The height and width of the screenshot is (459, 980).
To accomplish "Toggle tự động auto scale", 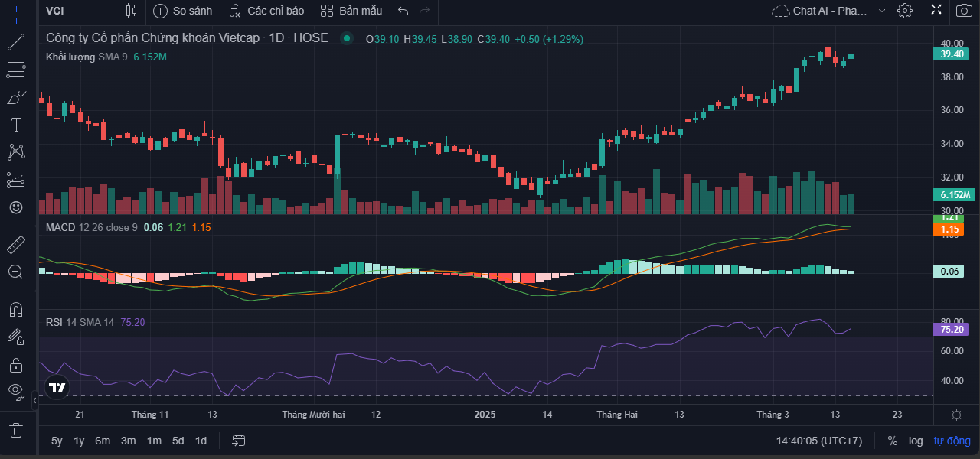I will click(x=952, y=441).
